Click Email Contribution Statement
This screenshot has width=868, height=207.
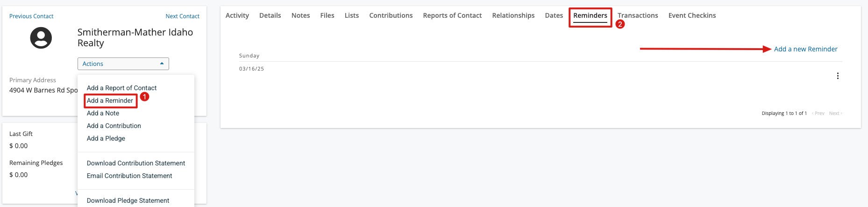[129, 176]
